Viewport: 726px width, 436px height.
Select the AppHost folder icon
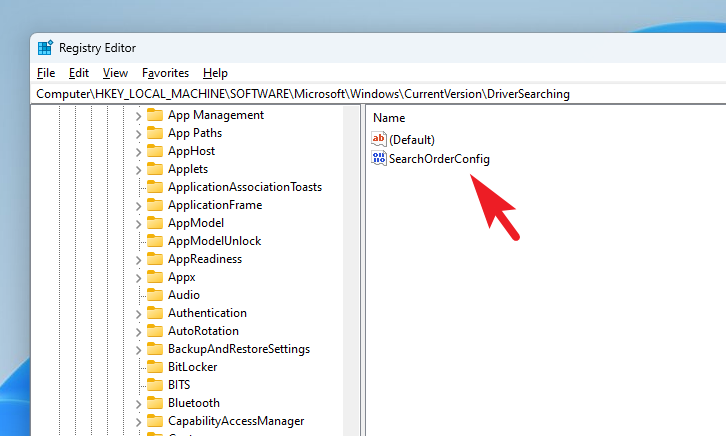click(x=155, y=151)
